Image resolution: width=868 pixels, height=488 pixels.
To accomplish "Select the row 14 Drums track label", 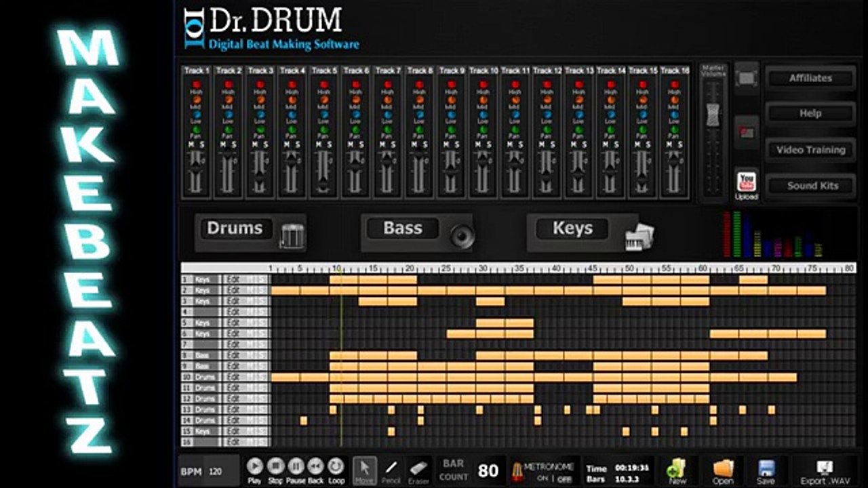I will coord(207,420).
